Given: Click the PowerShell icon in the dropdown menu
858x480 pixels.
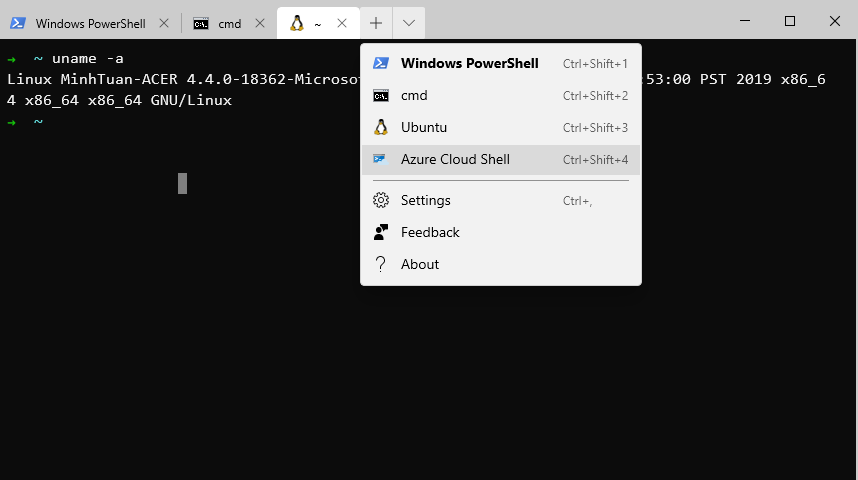Looking at the screenshot, I should [380, 63].
